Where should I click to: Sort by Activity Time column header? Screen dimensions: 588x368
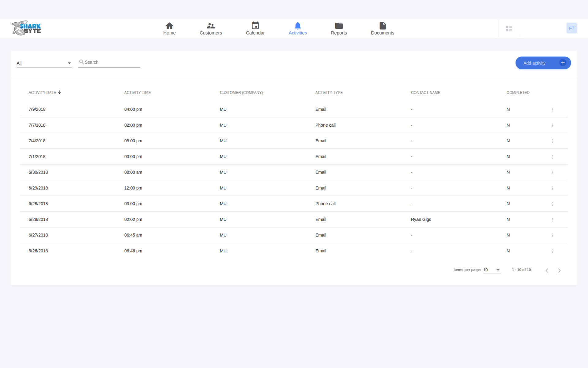pos(137,93)
